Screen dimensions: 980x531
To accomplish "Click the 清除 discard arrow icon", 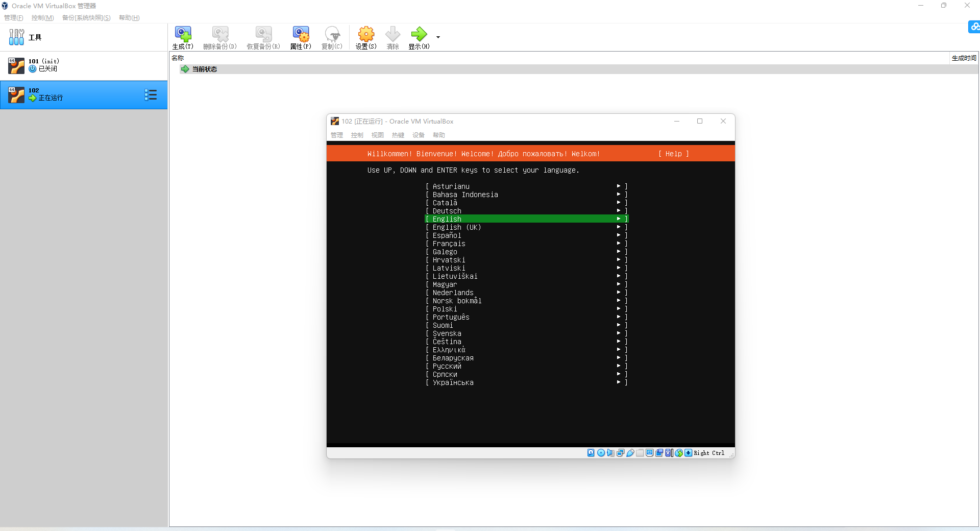I will pyautogui.click(x=393, y=38).
